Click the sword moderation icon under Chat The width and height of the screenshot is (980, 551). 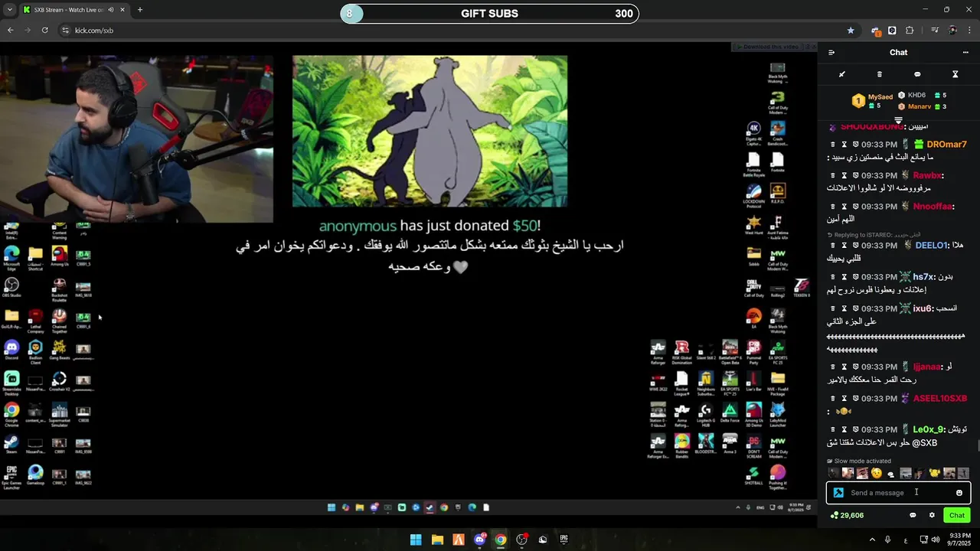[842, 74]
